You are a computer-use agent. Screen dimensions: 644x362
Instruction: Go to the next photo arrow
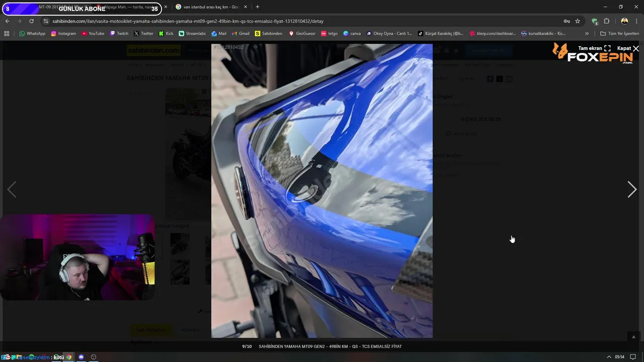click(x=632, y=190)
